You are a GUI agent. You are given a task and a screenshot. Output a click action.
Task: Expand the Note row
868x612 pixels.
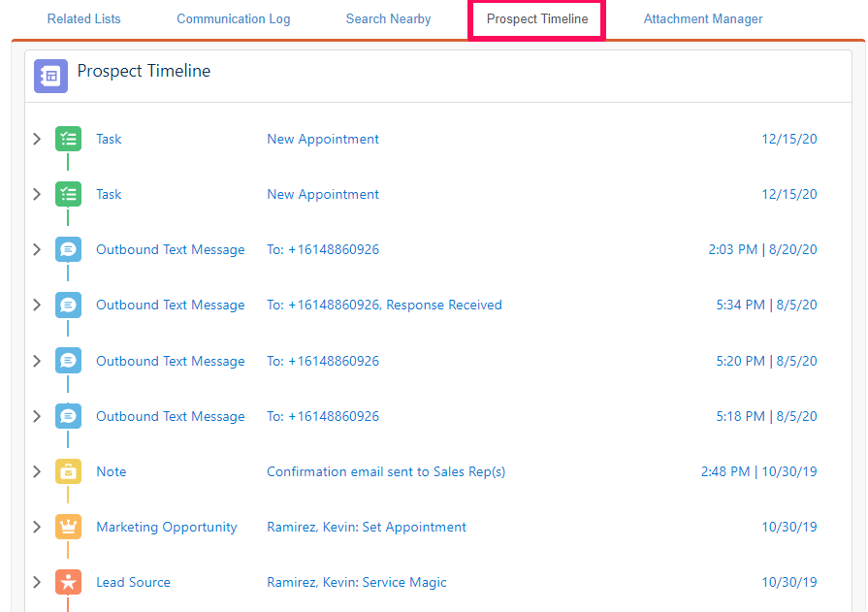37,472
